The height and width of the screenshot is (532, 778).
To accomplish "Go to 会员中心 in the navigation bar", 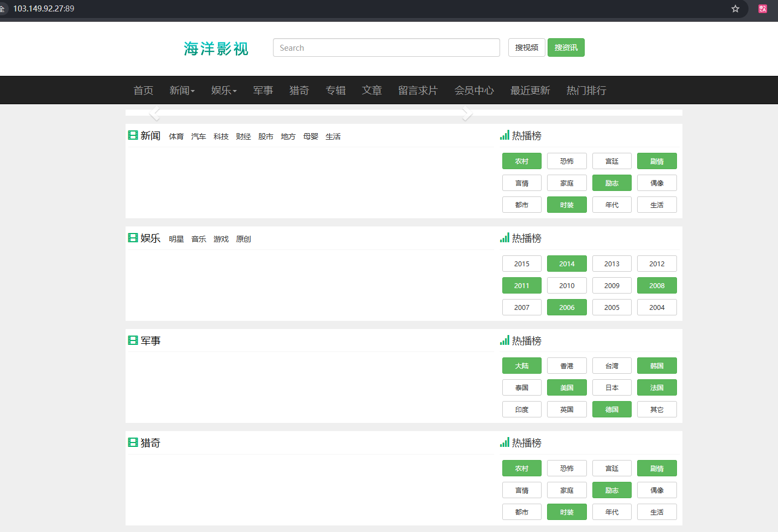I will [x=474, y=91].
